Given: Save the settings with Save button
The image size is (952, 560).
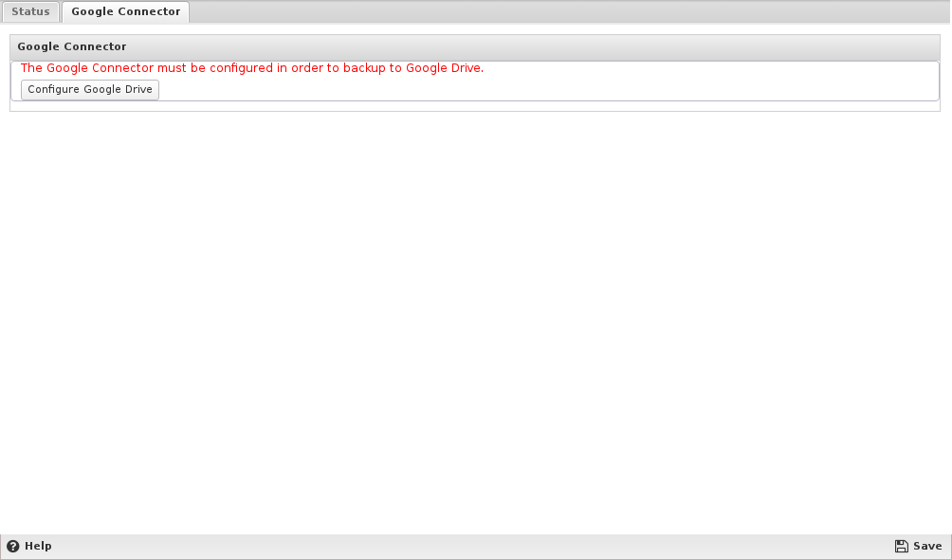Looking at the screenshot, I should coord(918,546).
